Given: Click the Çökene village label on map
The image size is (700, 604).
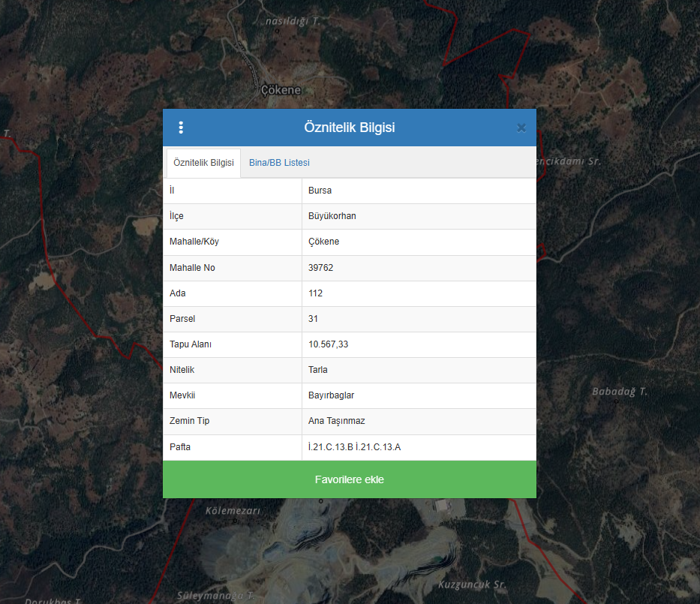Looking at the screenshot, I should pos(281,90).
